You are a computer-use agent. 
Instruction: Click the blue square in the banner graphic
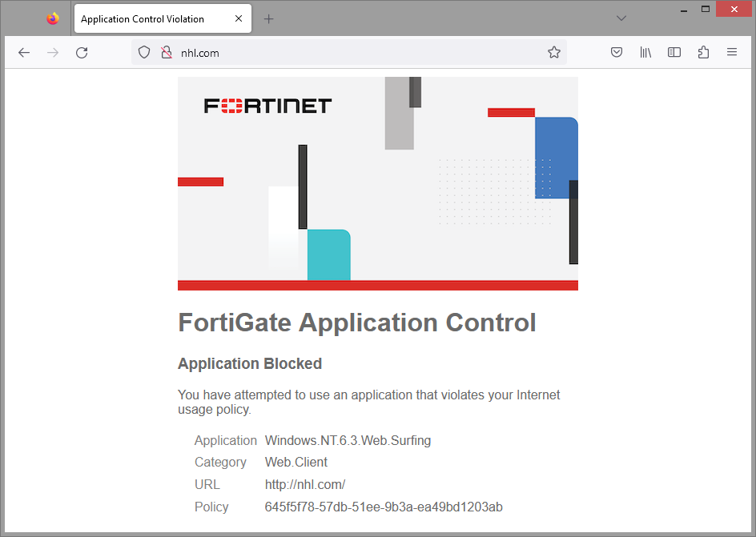point(556,156)
